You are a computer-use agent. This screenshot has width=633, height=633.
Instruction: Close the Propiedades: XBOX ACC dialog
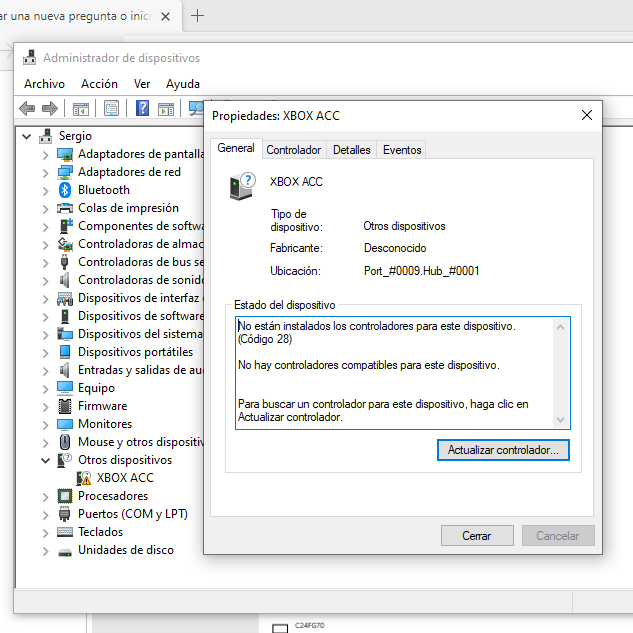pos(587,115)
